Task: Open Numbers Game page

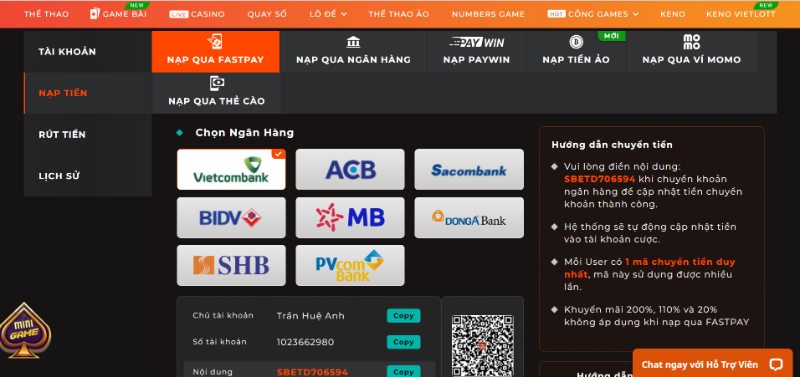Action: pos(488,14)
